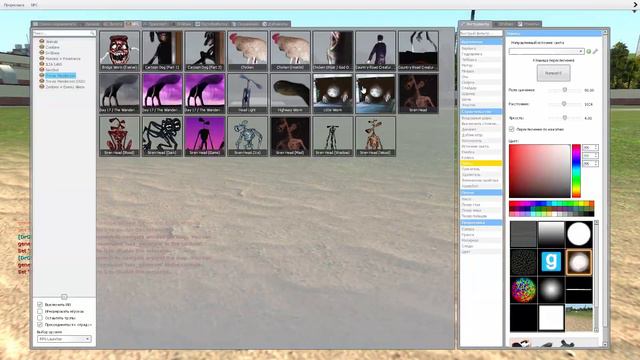Open the NPC menu in top bar

coord(34,5)
